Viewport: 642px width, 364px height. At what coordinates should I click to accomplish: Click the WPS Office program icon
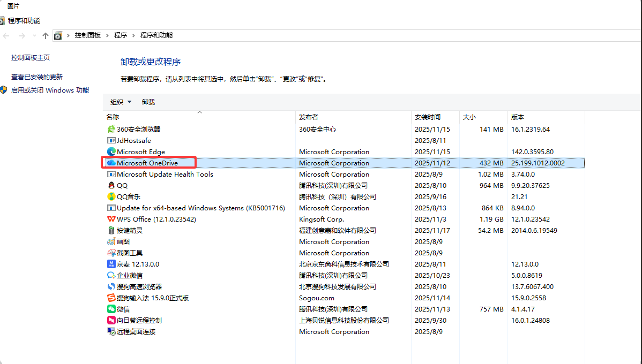click(x=111, y=219)
